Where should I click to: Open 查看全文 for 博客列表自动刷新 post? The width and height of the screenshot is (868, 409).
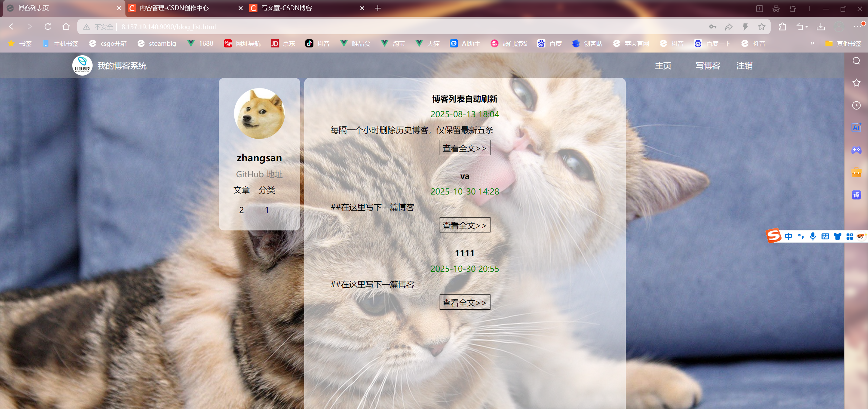click(464, 148)
